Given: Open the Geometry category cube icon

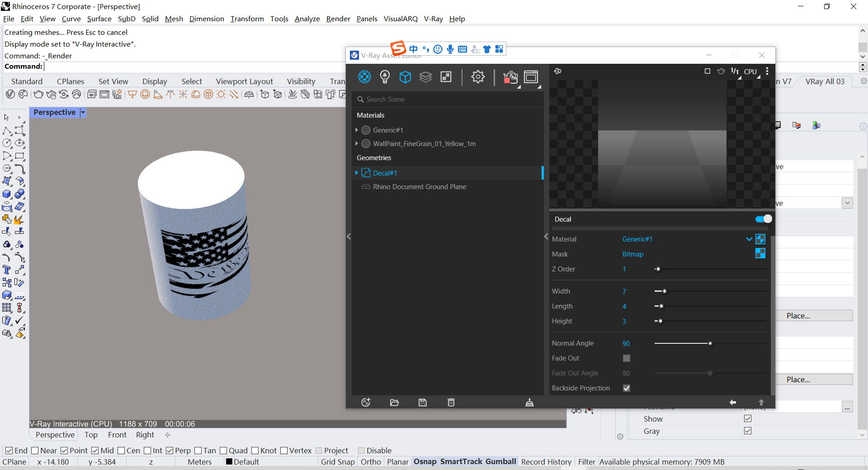Looking at the screenshot, I should 405,77.
